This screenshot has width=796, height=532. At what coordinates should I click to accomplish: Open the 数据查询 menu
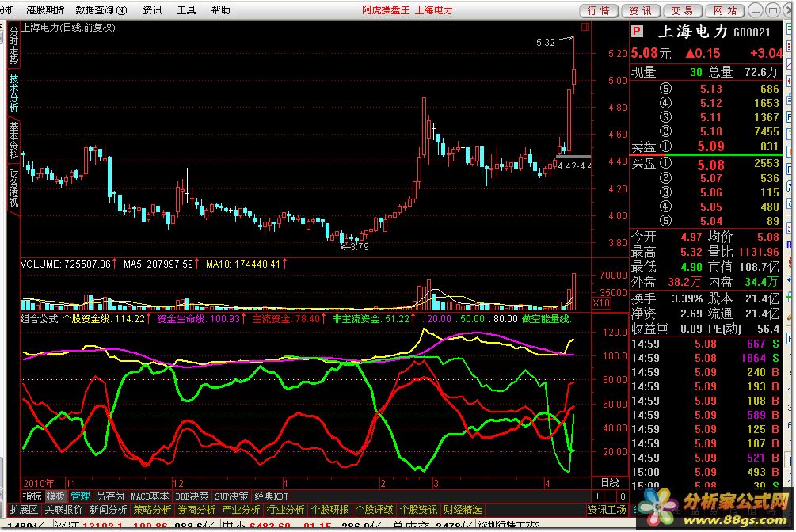click(101, 9)
